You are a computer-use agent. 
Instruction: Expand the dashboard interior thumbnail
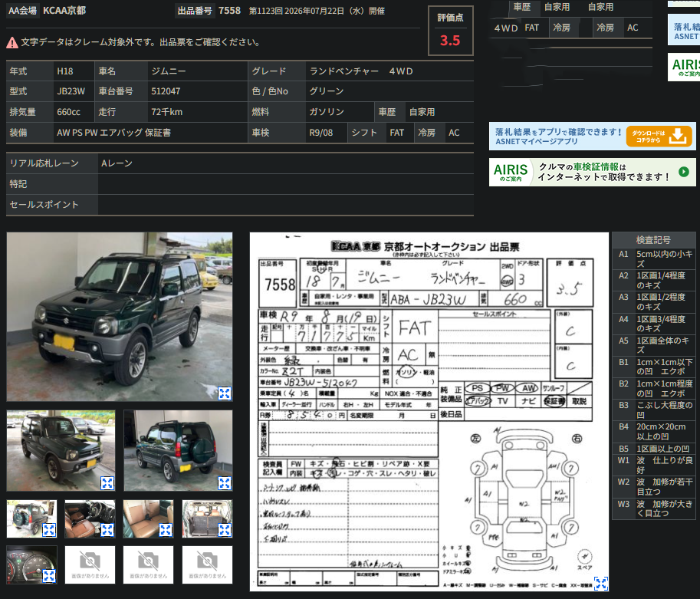(107, 530)
